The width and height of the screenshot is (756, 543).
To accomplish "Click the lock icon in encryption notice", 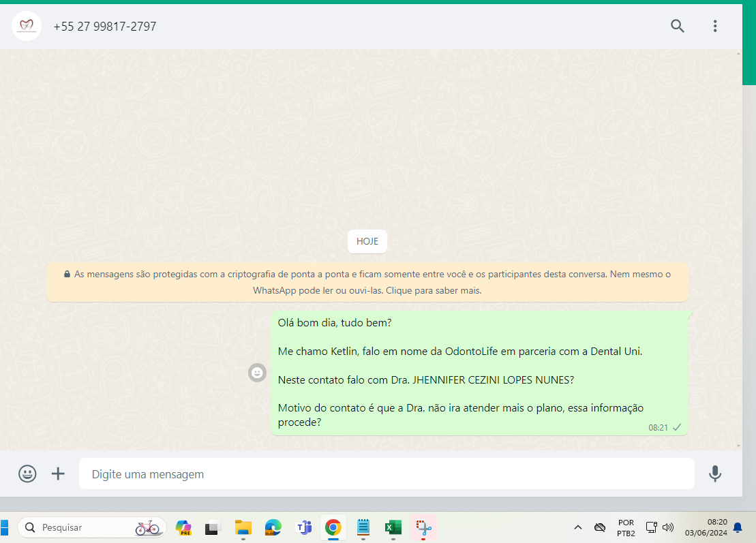I will tap(67, 274).
